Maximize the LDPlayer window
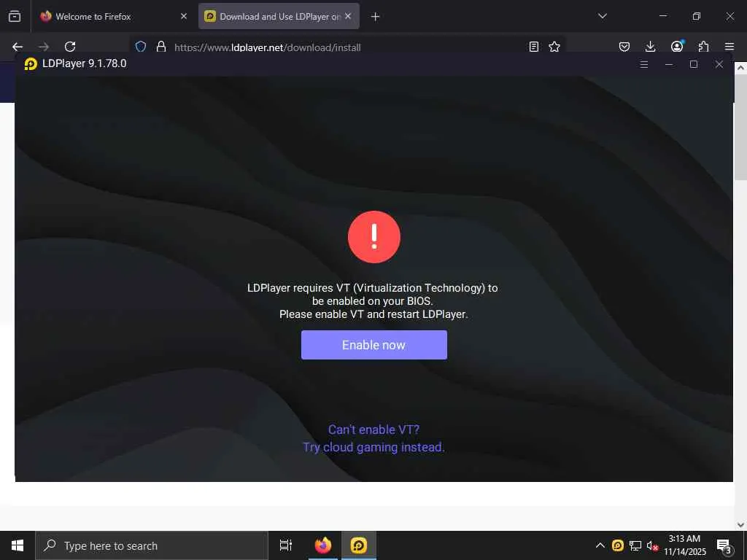This screenshot has width=747, height=560. 694,64
